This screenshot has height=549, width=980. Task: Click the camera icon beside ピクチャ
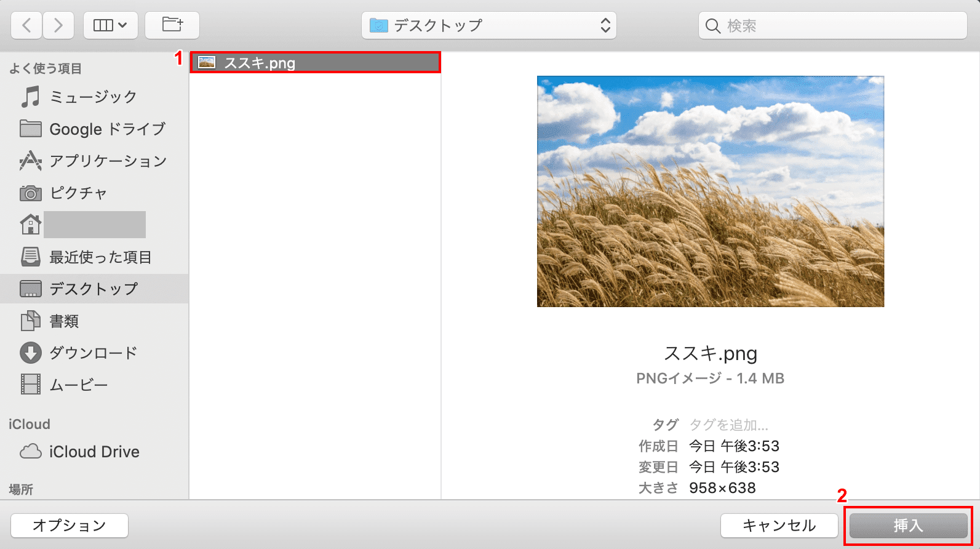(x=30, y=193)
